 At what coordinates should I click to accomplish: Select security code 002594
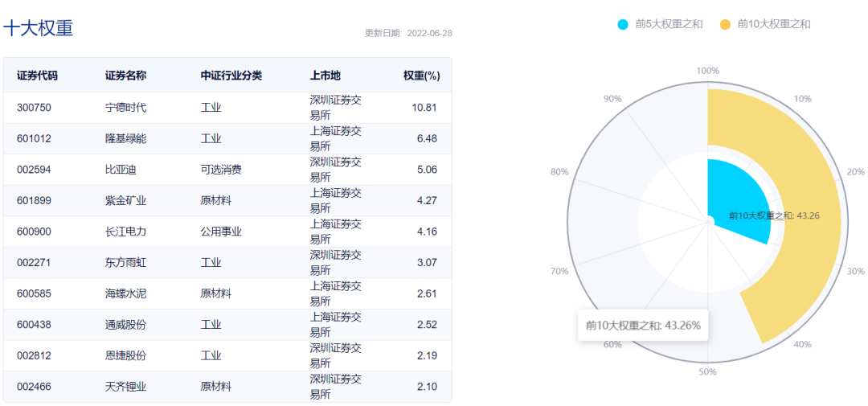[34, 170]
